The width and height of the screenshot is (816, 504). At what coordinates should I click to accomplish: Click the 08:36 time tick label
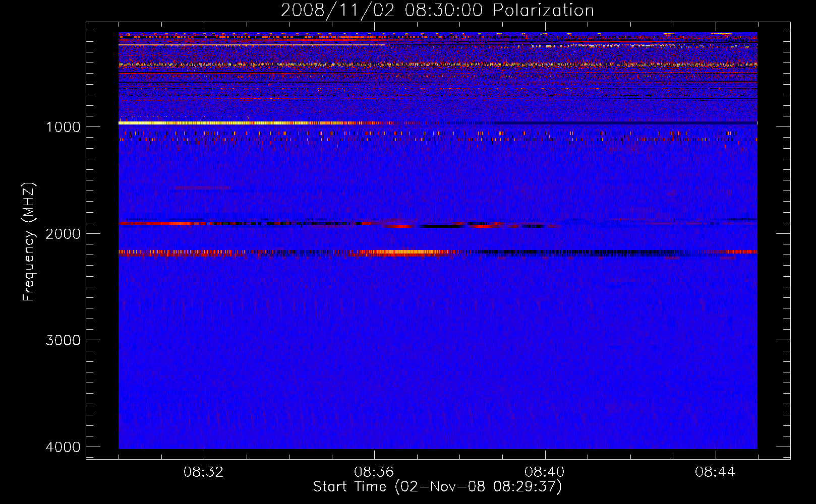tap(374, 472)
